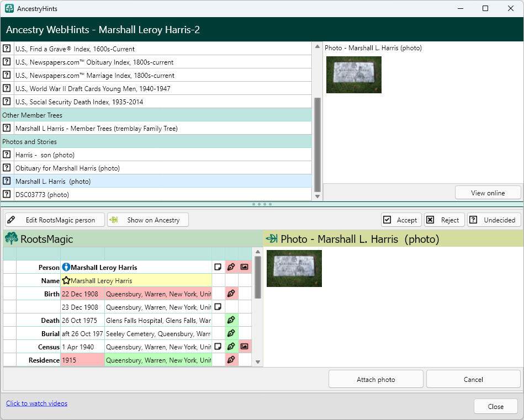Click status icon for Social Security Death Index hint
The height and width of the screenshot is (420, 524).
point(7,102)
